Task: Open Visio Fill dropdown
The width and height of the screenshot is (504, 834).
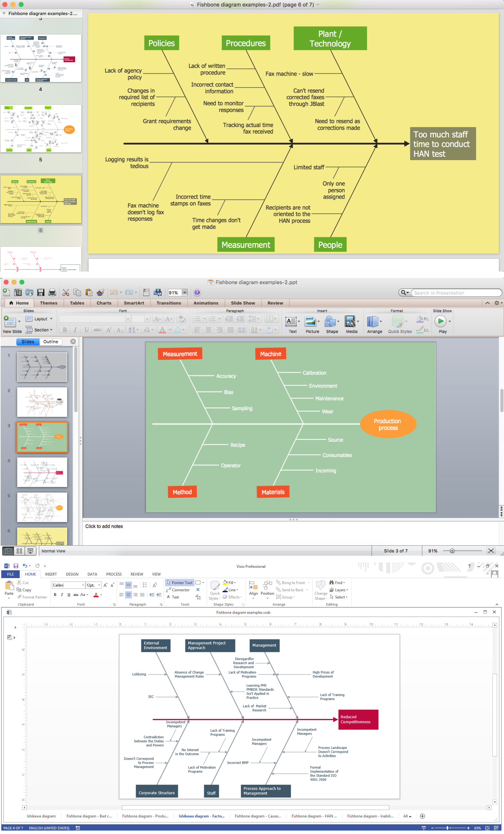Action: click(x=229, y=582)
